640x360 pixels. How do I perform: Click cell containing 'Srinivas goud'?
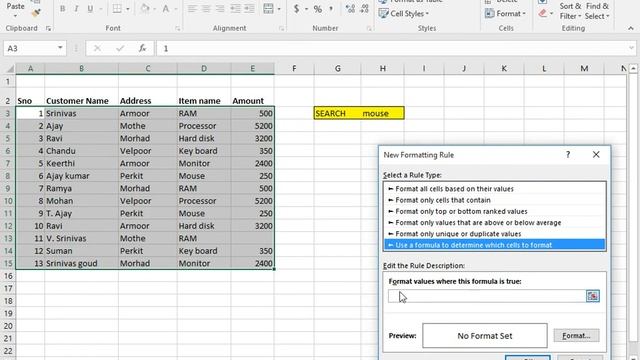point(81,263)
